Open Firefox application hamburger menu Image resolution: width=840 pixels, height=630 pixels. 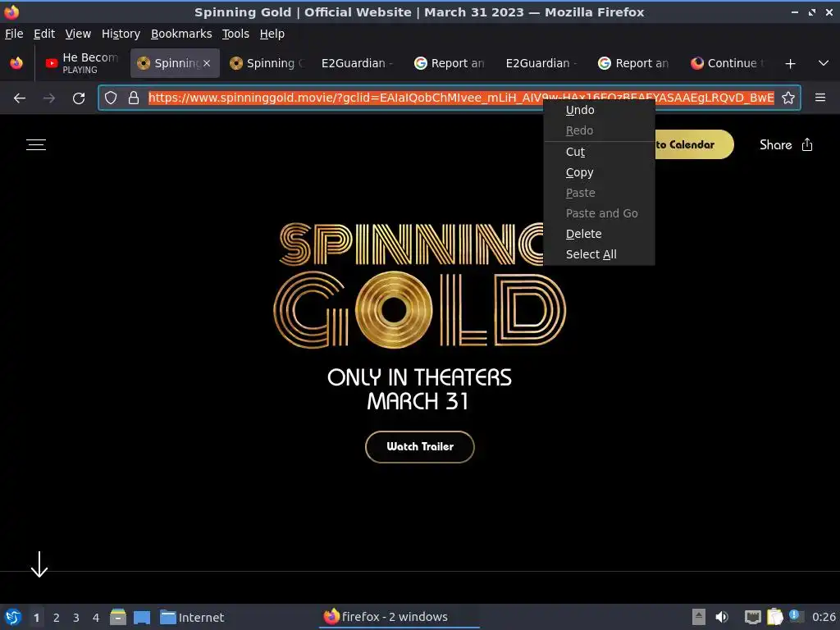[820, 98]
